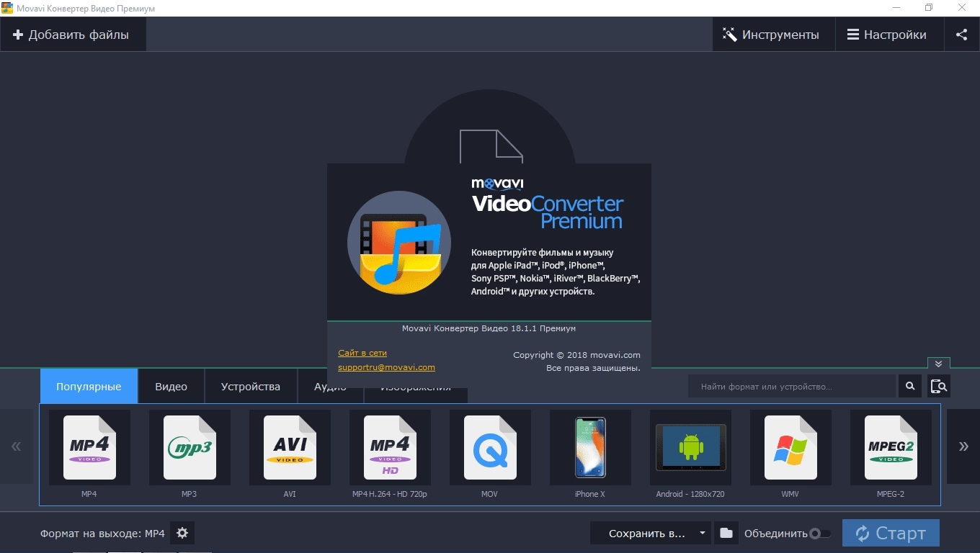
Task: Switch to the Популярные tab
Action: coord(89,387)
